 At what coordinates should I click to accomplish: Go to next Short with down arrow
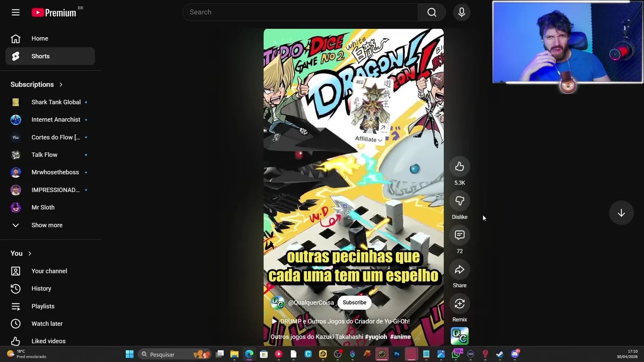click(621, 213)
